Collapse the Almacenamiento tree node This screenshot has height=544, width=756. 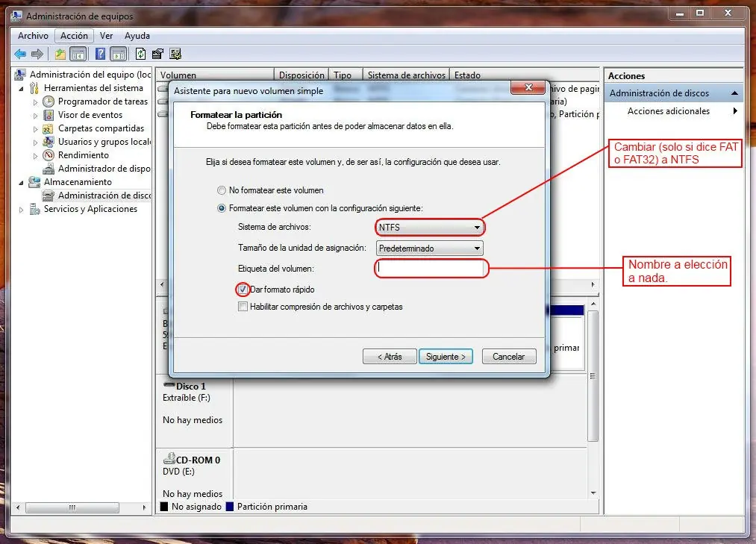[x=21, y=183]
